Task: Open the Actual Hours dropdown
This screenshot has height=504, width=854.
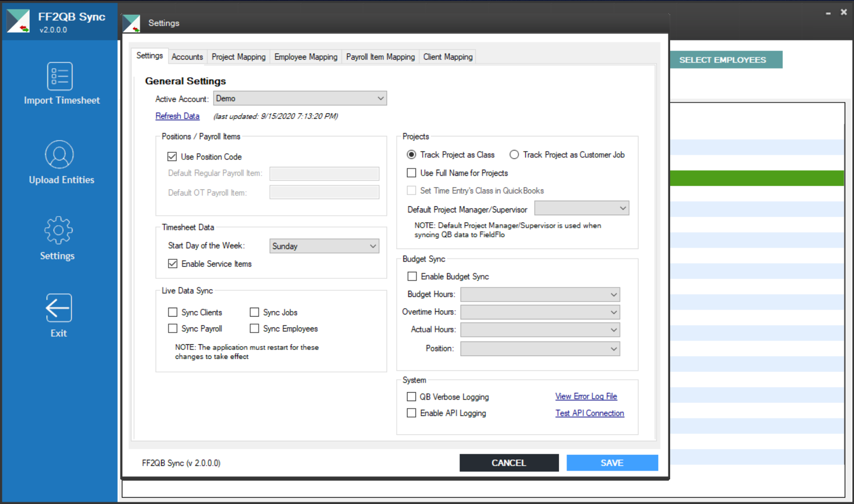Action: tap(540, 330)
